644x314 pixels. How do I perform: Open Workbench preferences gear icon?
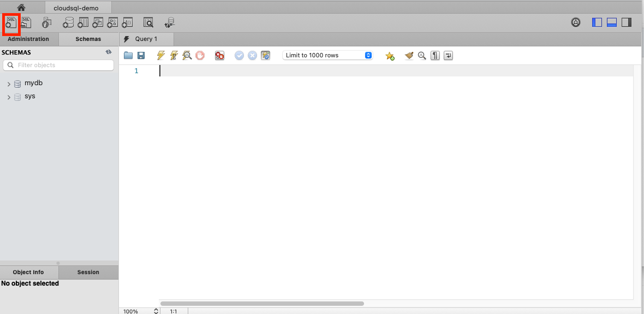tap(576, 22)
